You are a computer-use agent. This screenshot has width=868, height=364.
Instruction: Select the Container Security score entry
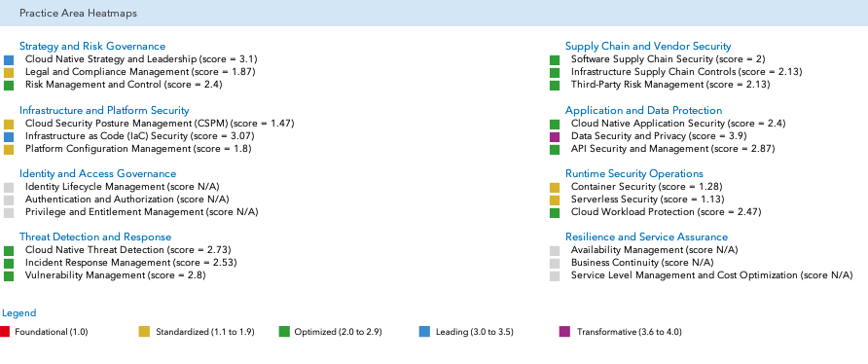pos(646,187)
